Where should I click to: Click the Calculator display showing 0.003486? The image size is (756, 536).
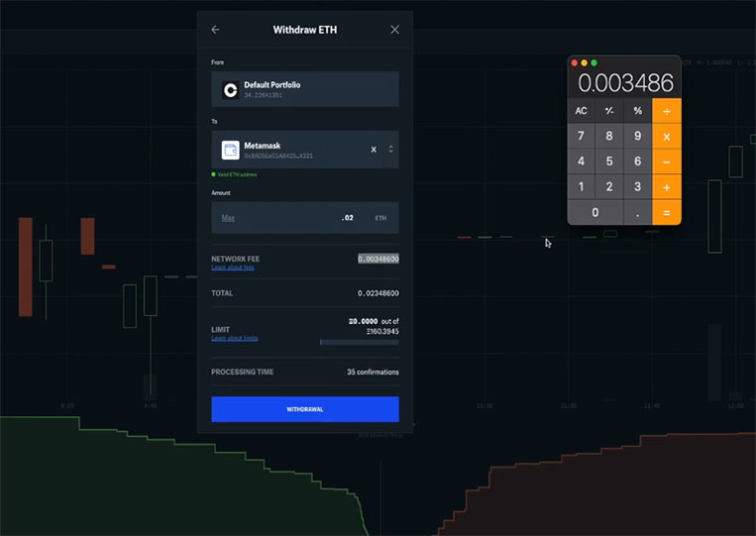point(625,83)
